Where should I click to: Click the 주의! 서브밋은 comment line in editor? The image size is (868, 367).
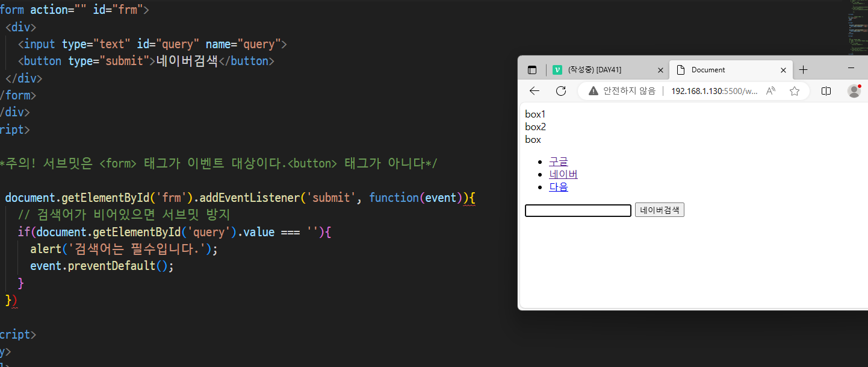point(218,163)
